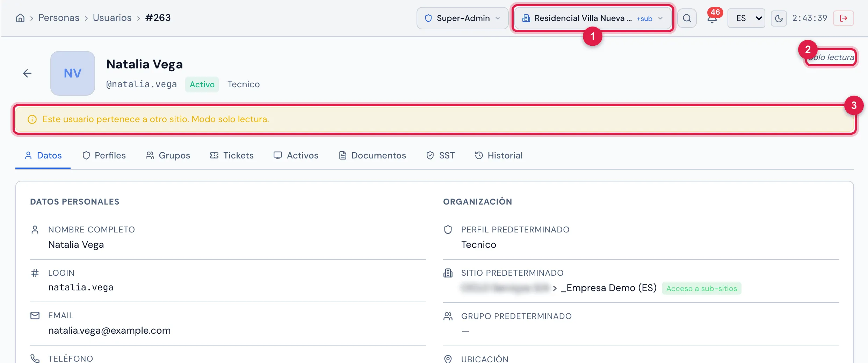Viewport: 868px width, 363px height.
Task: Click the phone icon beside Teléfono
Action: tap(35, 358)
